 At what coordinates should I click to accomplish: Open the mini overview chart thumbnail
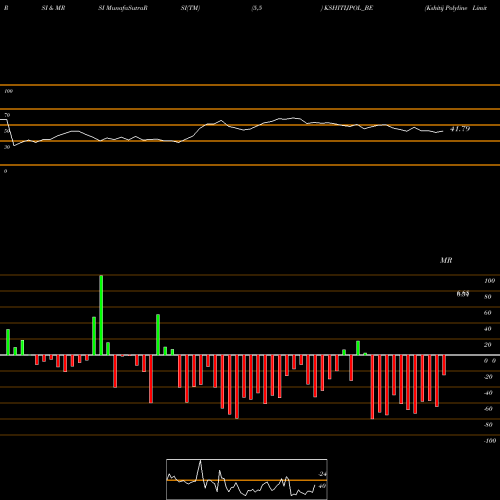coord(247,479)
